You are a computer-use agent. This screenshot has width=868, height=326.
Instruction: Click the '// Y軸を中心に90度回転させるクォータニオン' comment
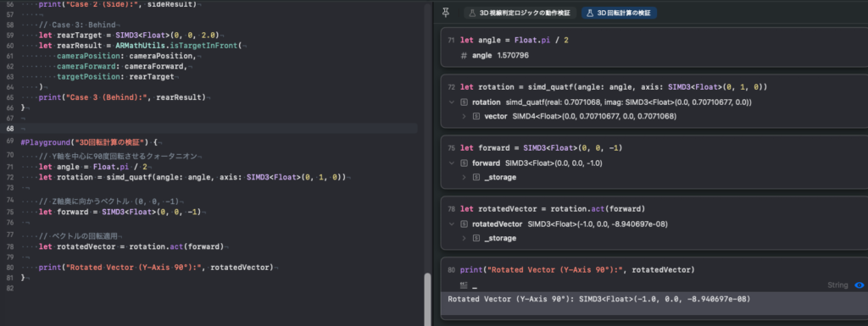[x=118, y=157]
